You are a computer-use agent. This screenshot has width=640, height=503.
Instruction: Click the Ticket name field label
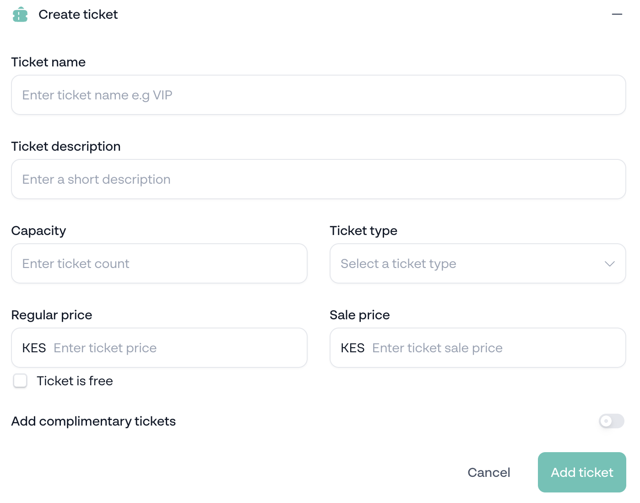[x=48, y=62]
